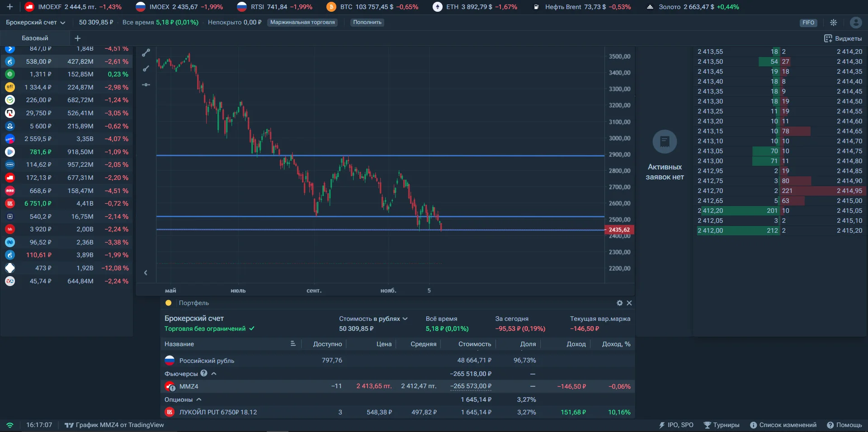
Task: Select the RTSI index ticker
Action: (274, 7)
